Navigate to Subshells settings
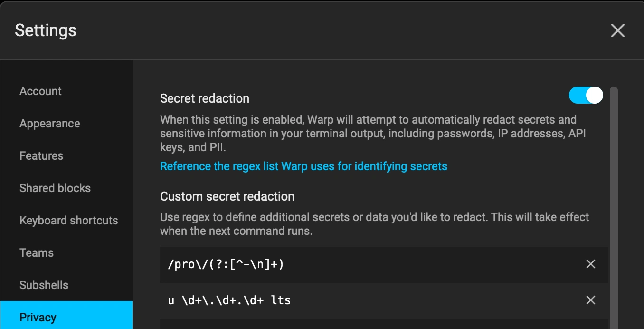 click(x=44, y=285)
